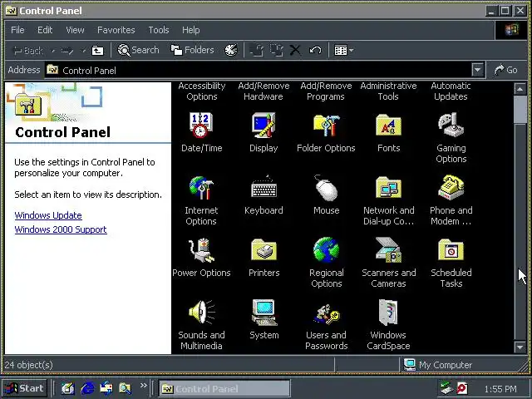Select the Automatic Updates label
The height and width of the screenshot is (399, 532).
pos(451,91)
